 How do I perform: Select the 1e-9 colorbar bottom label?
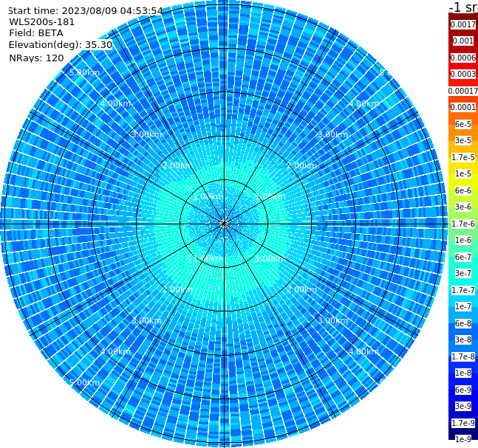point(463,439)
